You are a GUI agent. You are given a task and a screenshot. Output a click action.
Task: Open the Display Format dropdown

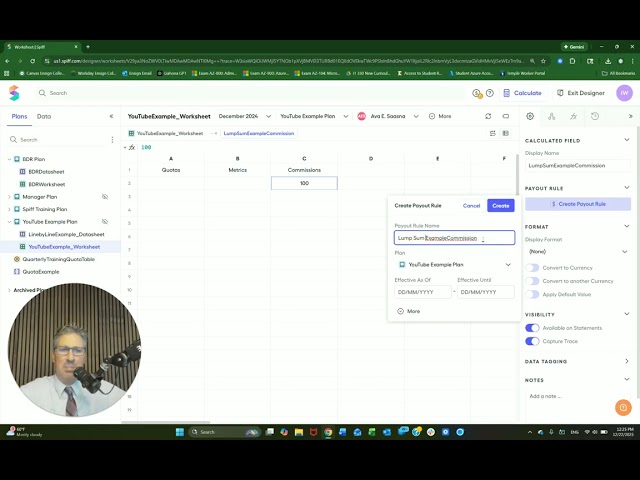pos(578,251)
